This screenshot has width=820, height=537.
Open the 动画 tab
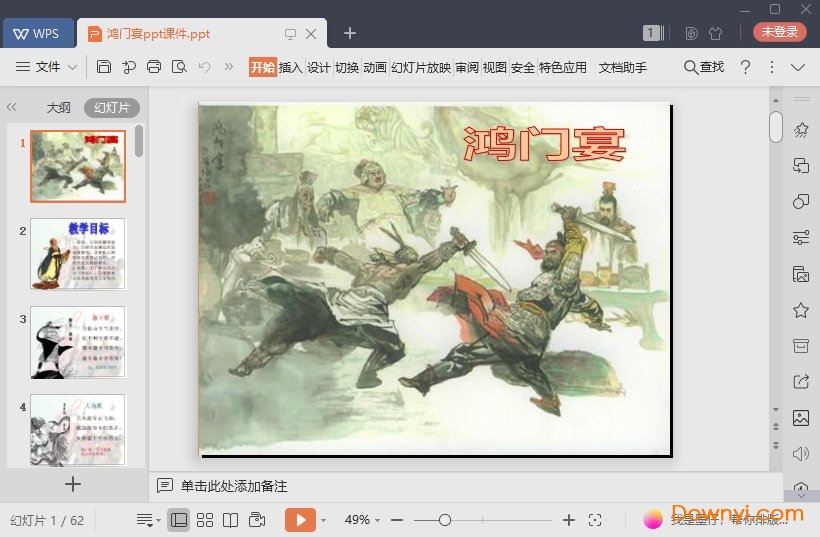pos(375,67)
